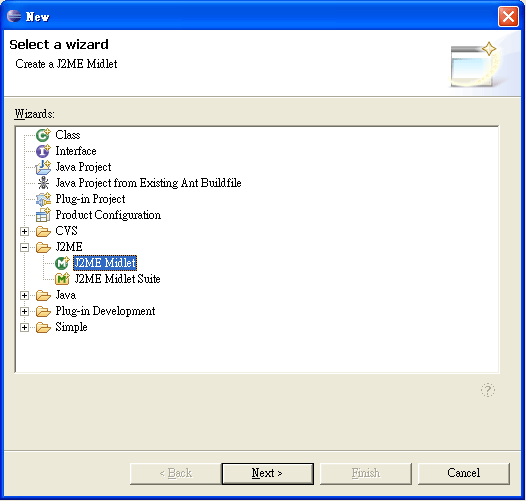This screenshot has height=501, width=526.
Task: Select the J2ME Midlet Suite icon
Action: click(x=62, y=279)
